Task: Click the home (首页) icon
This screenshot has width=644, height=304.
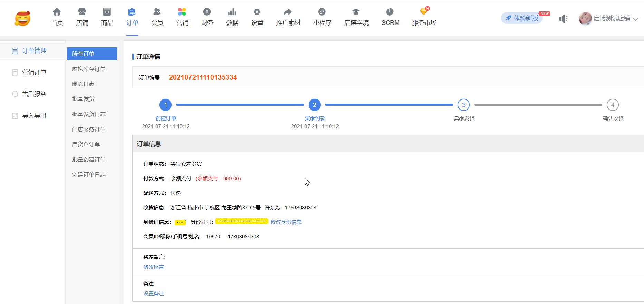Action: pos(57,12)
